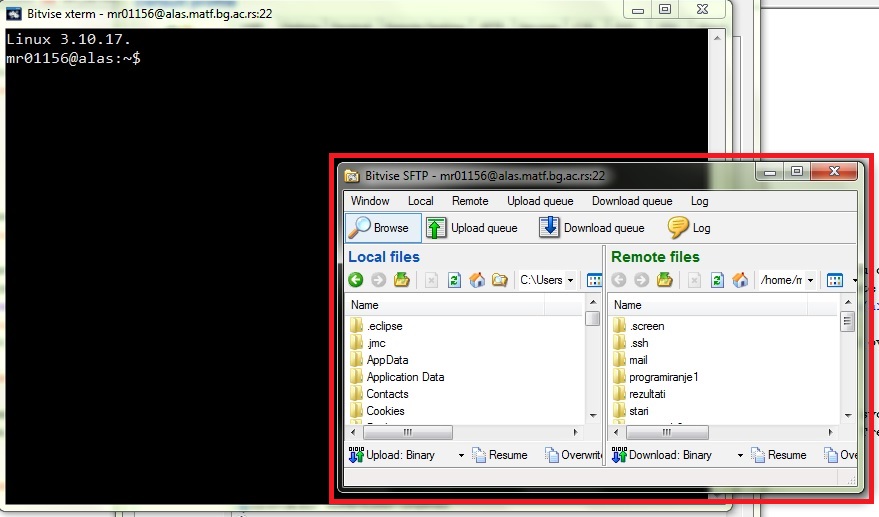Image resolution: width=879 pixels, height=517 pixels.
Task: Select the Cookies local folder
Action: (x=377, y=410)
